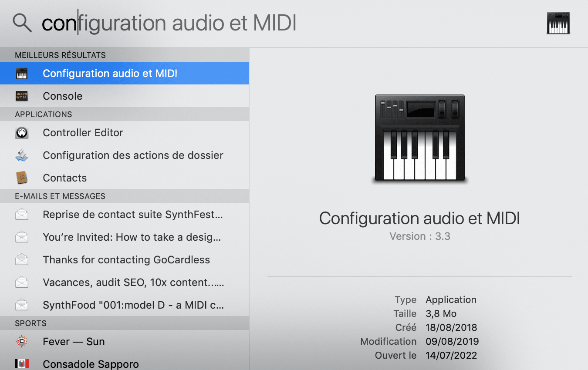Screen dimensions: 588x370
Task: Select the Console result
Action: pos(125,96)
